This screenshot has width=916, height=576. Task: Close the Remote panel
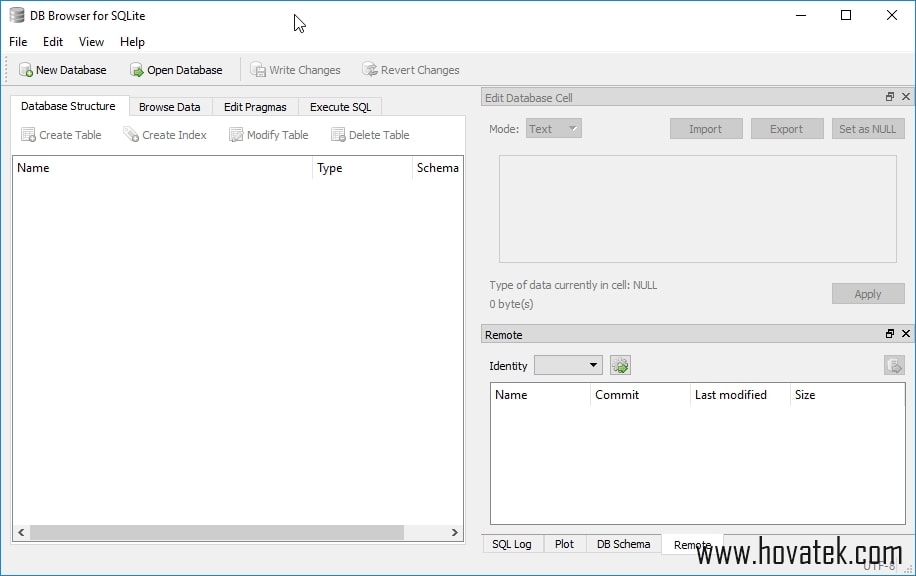[905, 334]
